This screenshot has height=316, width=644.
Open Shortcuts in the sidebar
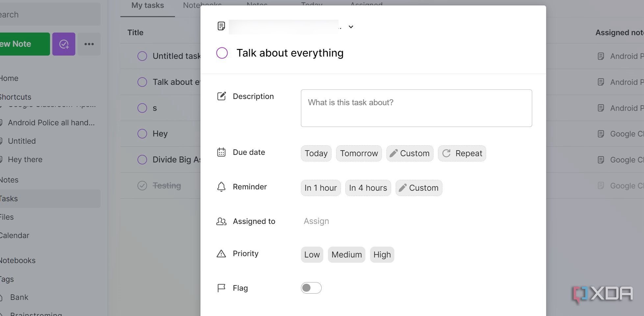tap(15, 97)
